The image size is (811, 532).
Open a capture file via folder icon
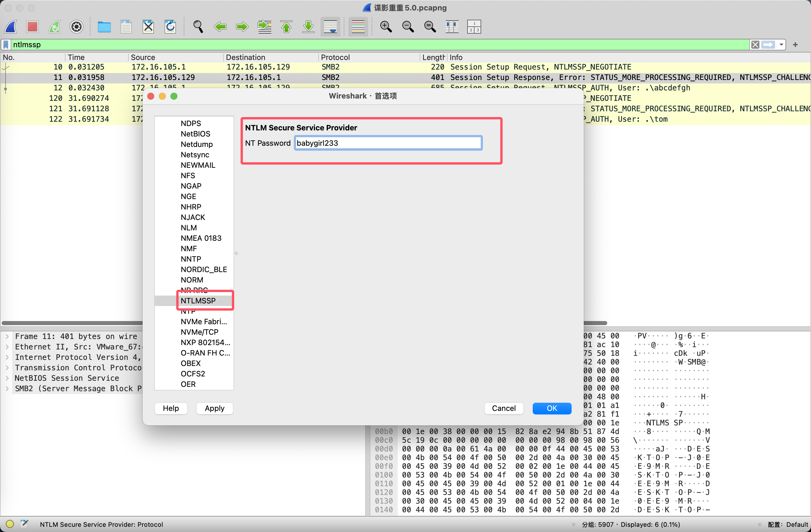point(104,27)
